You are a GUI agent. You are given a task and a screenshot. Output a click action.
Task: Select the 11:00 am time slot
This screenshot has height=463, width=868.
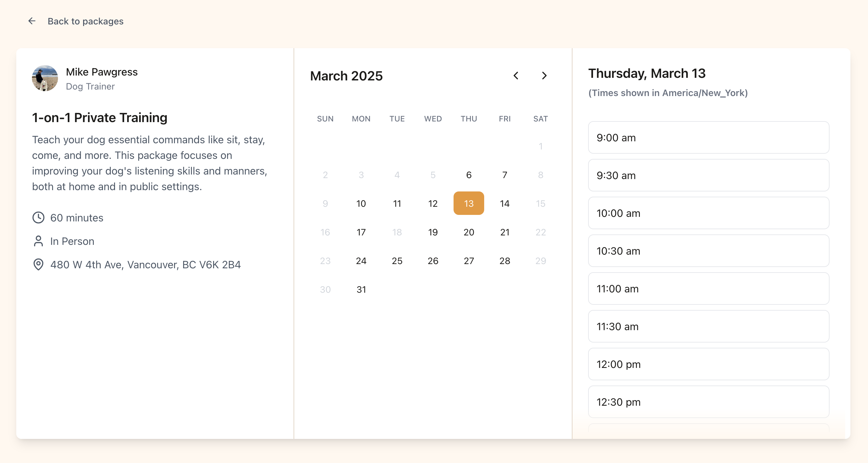pos(708,288)
